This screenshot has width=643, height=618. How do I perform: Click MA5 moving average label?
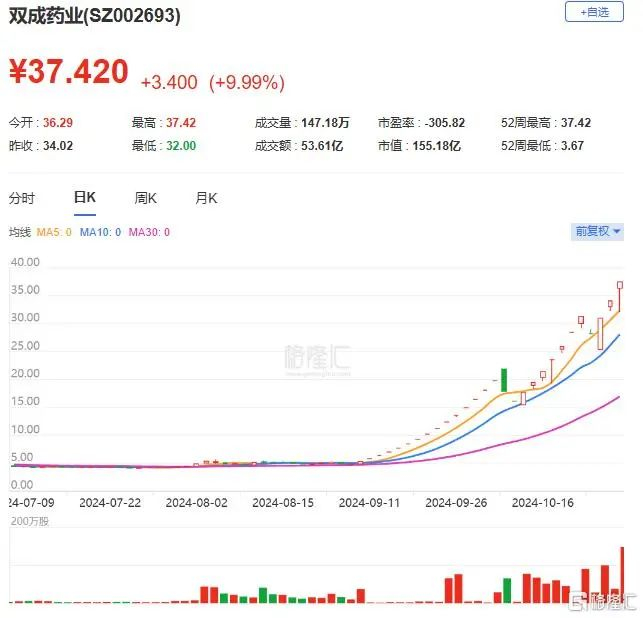tap(54, 233)
